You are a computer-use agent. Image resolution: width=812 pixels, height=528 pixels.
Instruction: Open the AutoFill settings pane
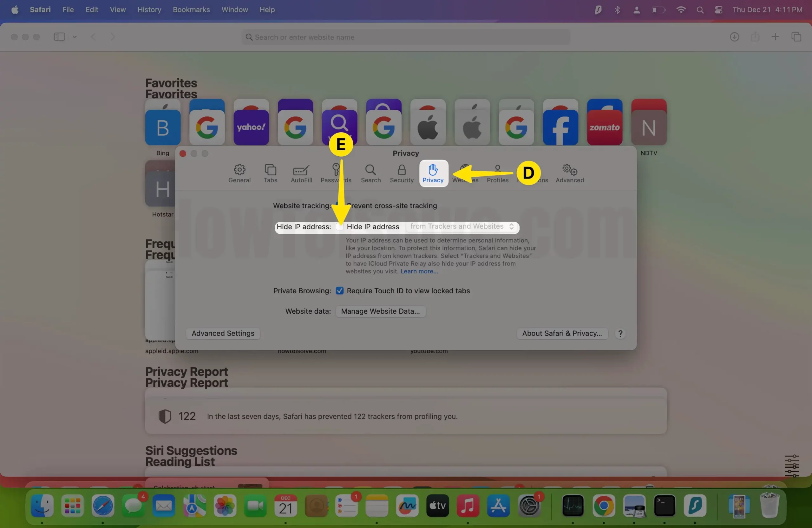301,173
